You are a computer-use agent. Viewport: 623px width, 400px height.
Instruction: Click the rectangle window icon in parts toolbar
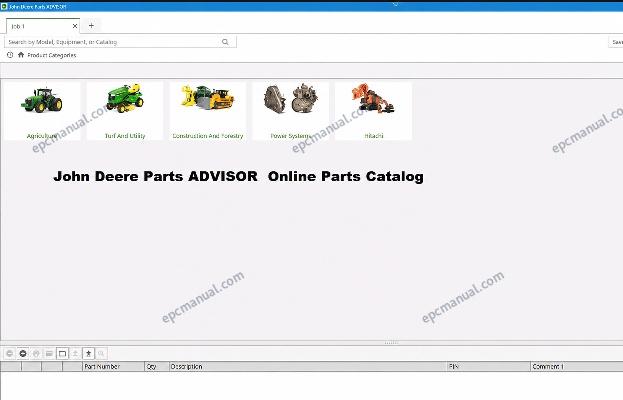pos(62,353)
